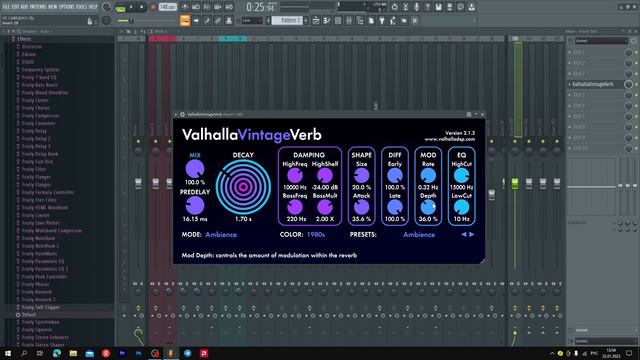Open the Playlist view icon

tap(316, 20)
